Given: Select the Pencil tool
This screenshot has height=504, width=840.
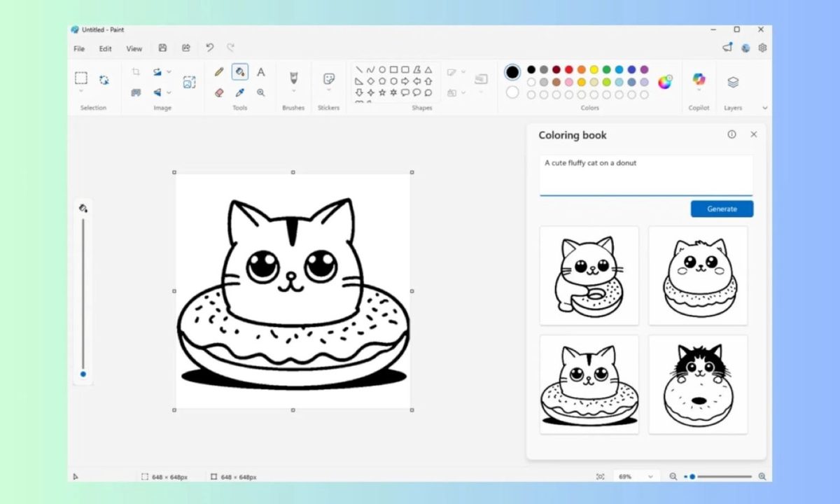Looking at the screenshot, I should click(x=219, y=72).
